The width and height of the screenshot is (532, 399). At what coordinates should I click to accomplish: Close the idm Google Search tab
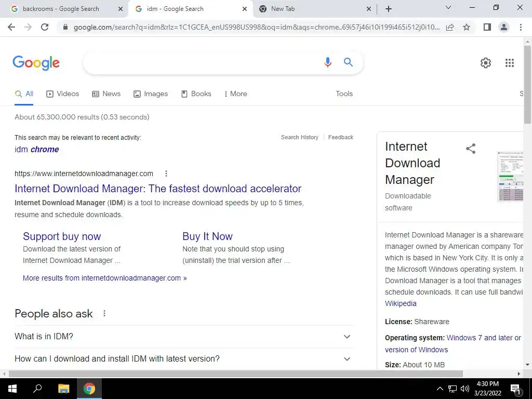click(x=245, y=9)
